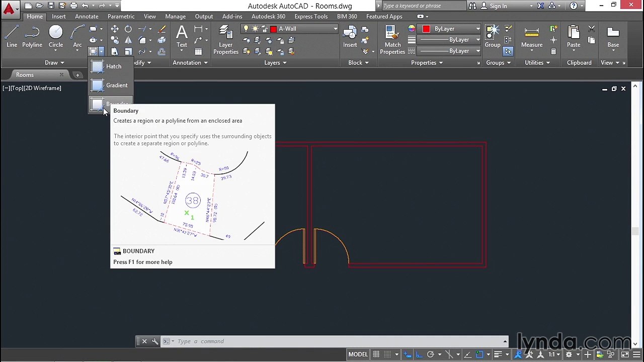The image size is (644, 362).
Task: Expand the Utilities panel
Action: pyautogui.click(x=537, y=63)
